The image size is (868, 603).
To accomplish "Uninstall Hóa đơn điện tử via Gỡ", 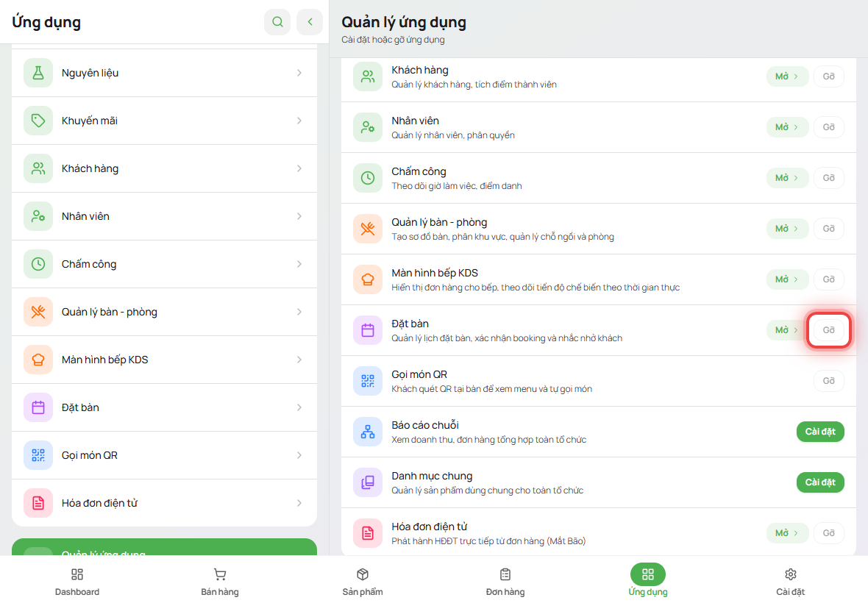I will pyautogui.click(x=829, y=533).
